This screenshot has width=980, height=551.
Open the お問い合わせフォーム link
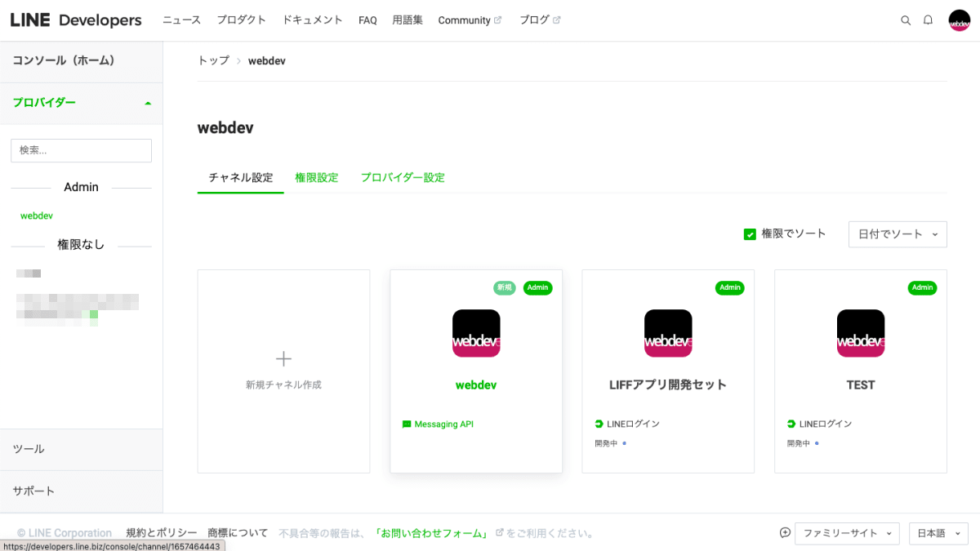click(431, 533)
